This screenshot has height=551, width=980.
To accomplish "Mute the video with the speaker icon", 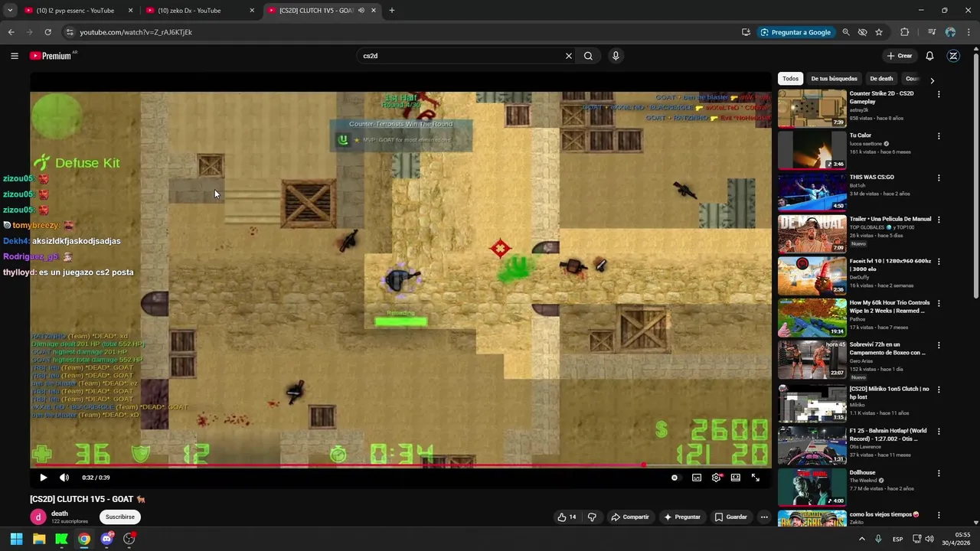I will point(64,478).
